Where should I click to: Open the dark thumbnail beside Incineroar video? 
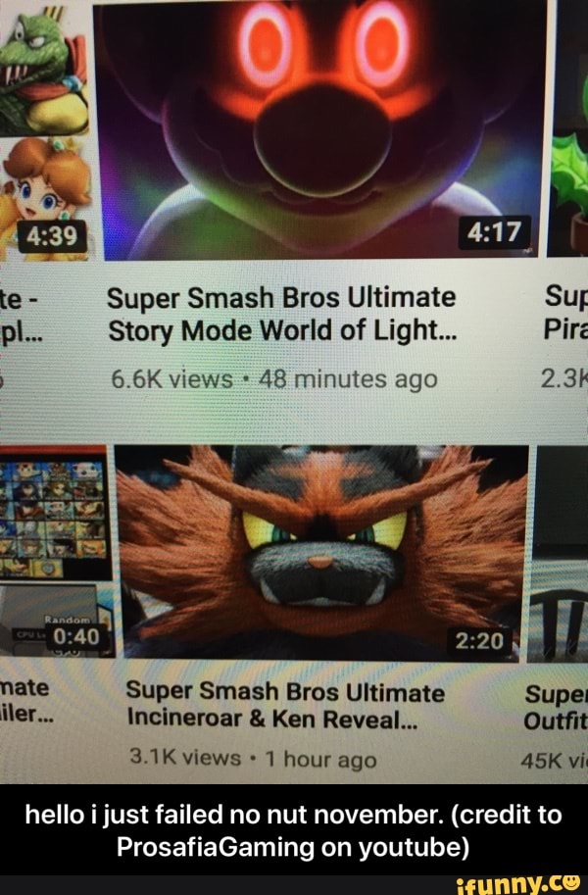click(560, 554)
